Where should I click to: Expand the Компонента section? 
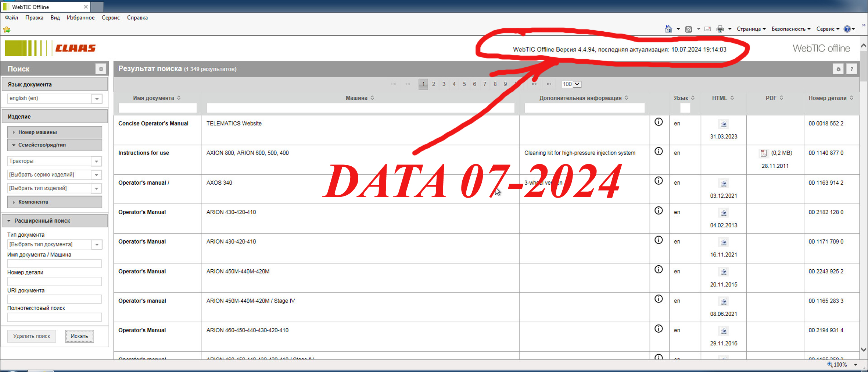click(x=54, y=202)
